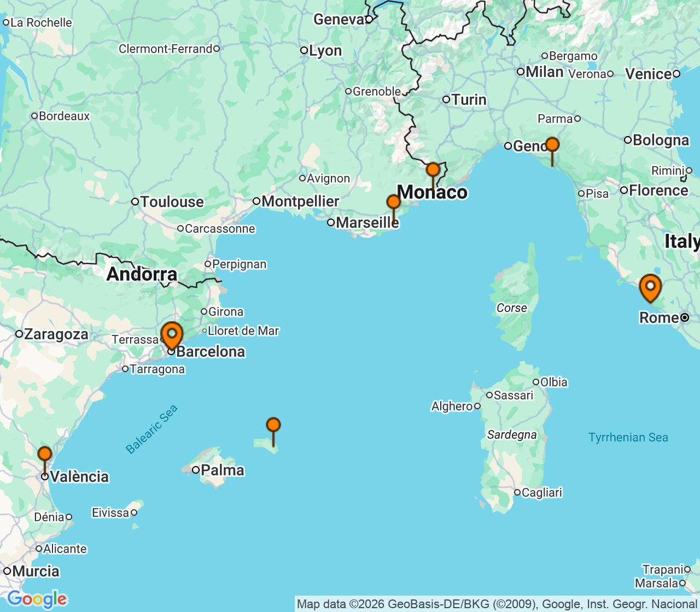
Task: Select the Andorra country label
Action: tap(142, 274)
